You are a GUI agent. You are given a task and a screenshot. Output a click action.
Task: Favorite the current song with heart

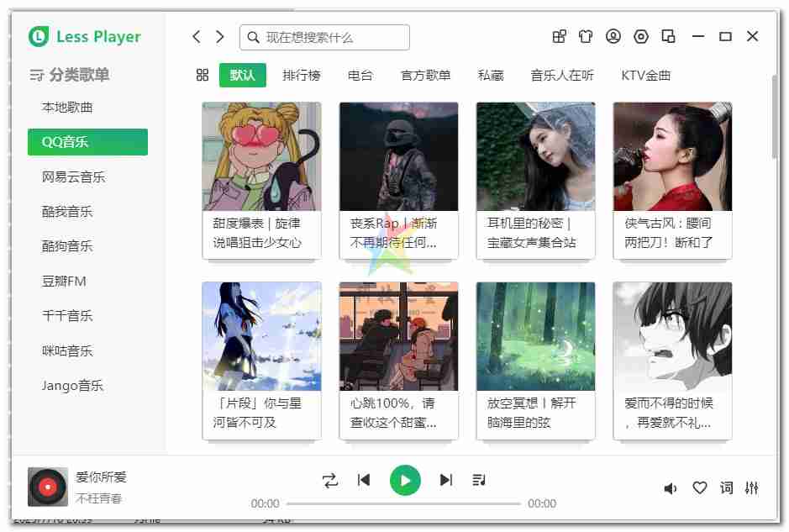tap(699, 487)
